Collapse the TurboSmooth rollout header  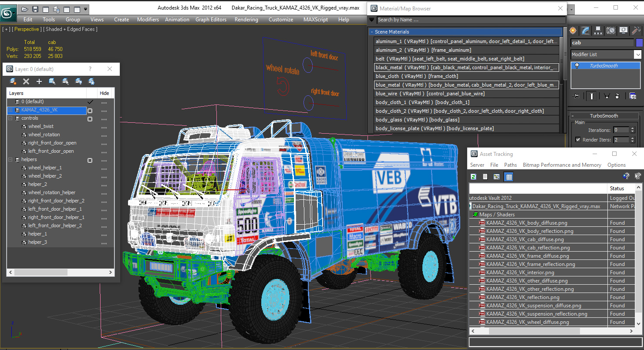pos(604,116)
